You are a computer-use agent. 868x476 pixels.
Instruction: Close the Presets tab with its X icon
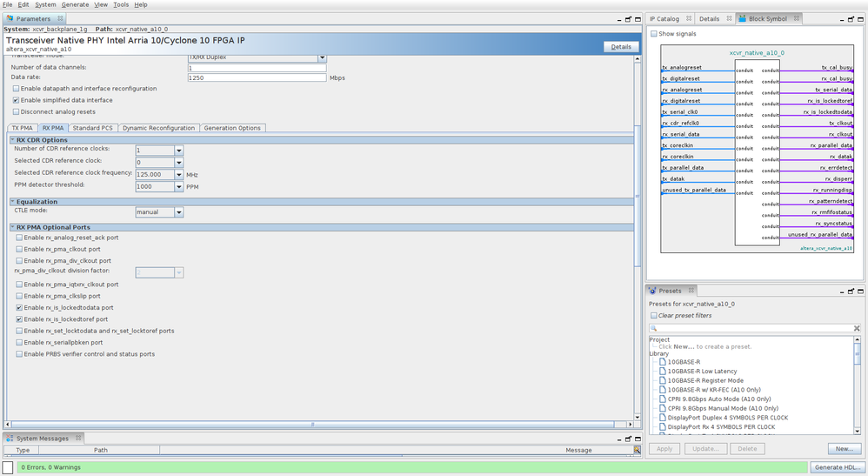pos(691,291)
